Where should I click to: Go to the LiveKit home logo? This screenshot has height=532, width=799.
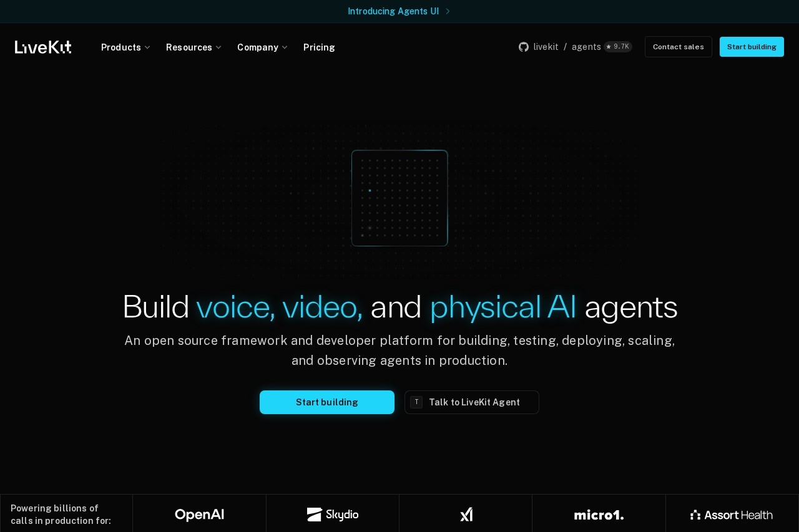pyautogui.click(x=43, y=47)
